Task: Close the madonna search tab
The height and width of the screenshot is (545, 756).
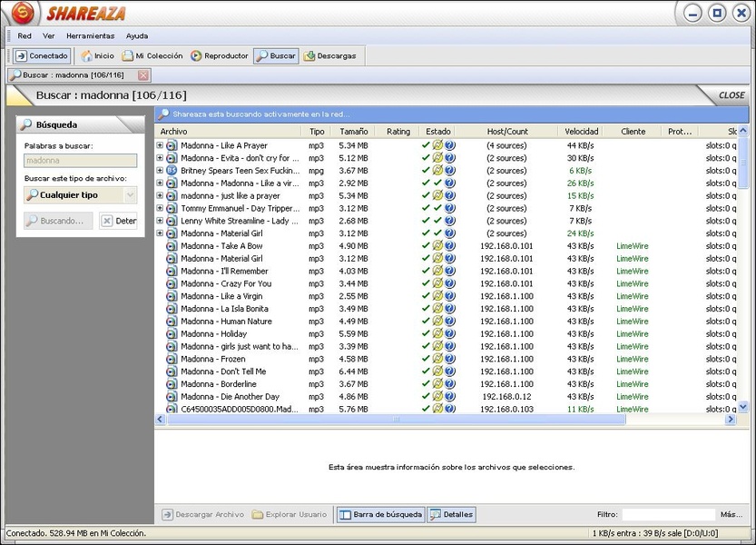Action: [143, 75]
